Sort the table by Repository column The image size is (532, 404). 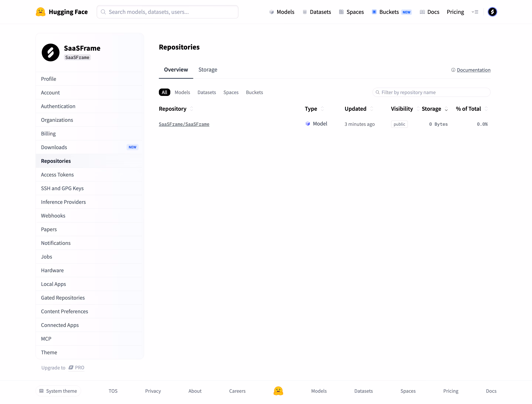[x=192, y=109]
